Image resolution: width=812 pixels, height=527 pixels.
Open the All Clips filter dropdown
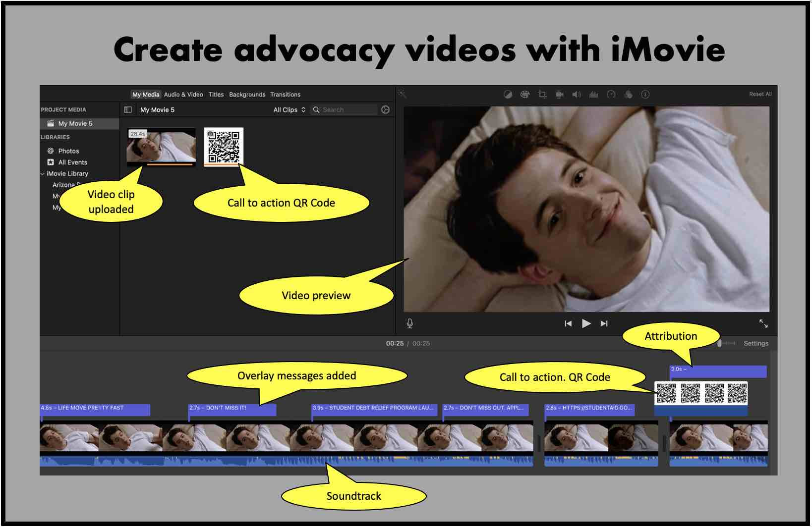tap(289, 110)
